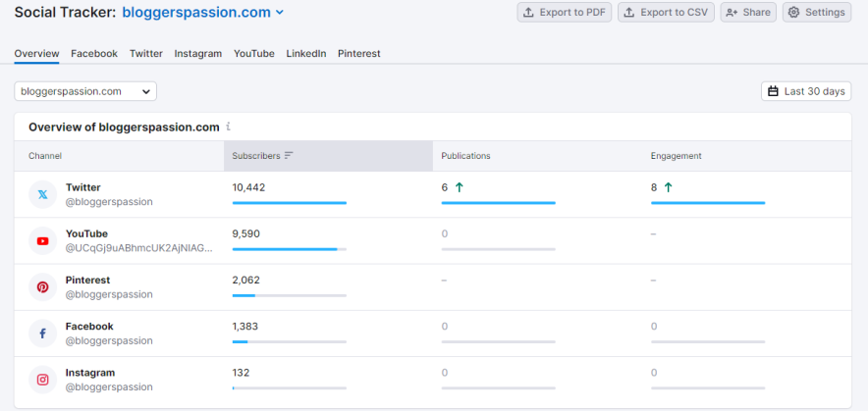The width and height of the screenshot is (868, 411).
Task: Switch to the Overview tab
Action: point(36,54)
